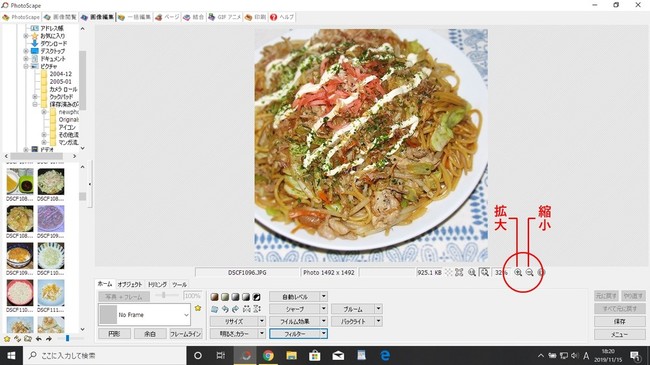This screenshot has height=365, width=650.
Task: Open Microsoft Store from the taskbar
Action: pos(315,355)
